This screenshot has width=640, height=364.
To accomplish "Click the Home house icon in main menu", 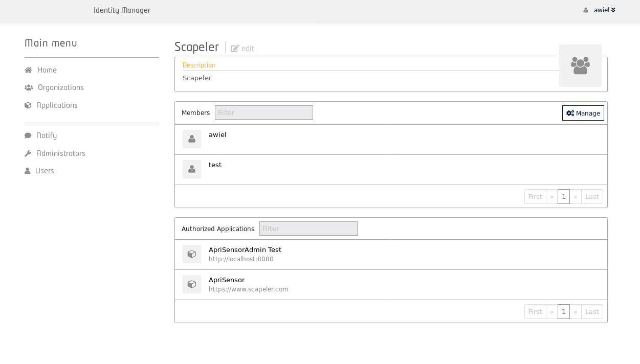I will coord(28,70).
